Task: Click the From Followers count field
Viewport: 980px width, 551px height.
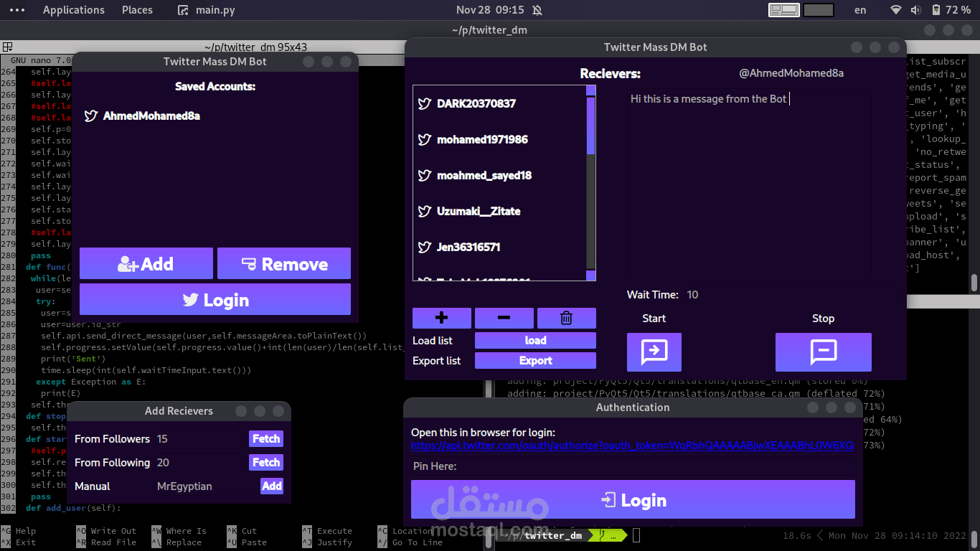Action: click(x=201, y=438)
